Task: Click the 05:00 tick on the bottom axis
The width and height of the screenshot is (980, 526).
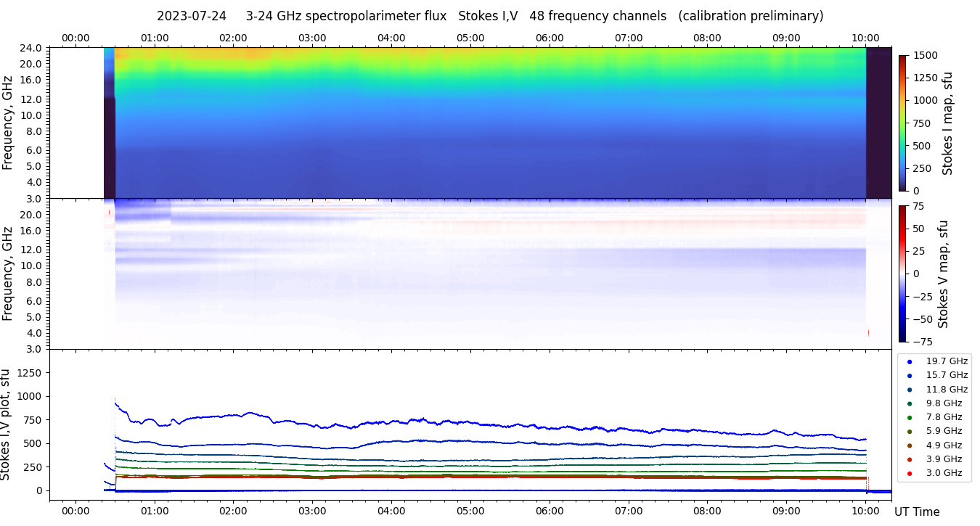Action: tap(470, 511)
